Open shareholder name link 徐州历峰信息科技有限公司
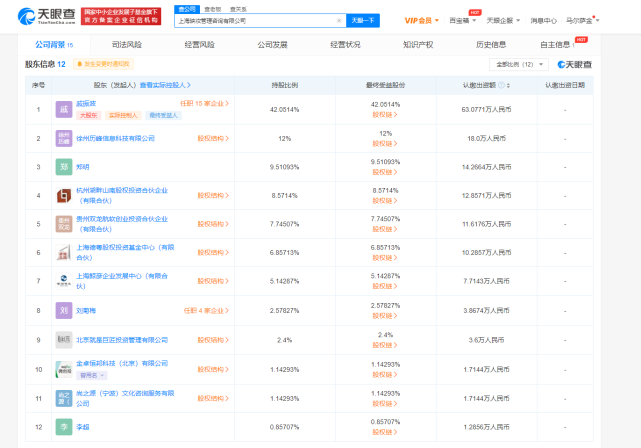Image resolution: width=641 pixels, height=448 pixels. 115,138
